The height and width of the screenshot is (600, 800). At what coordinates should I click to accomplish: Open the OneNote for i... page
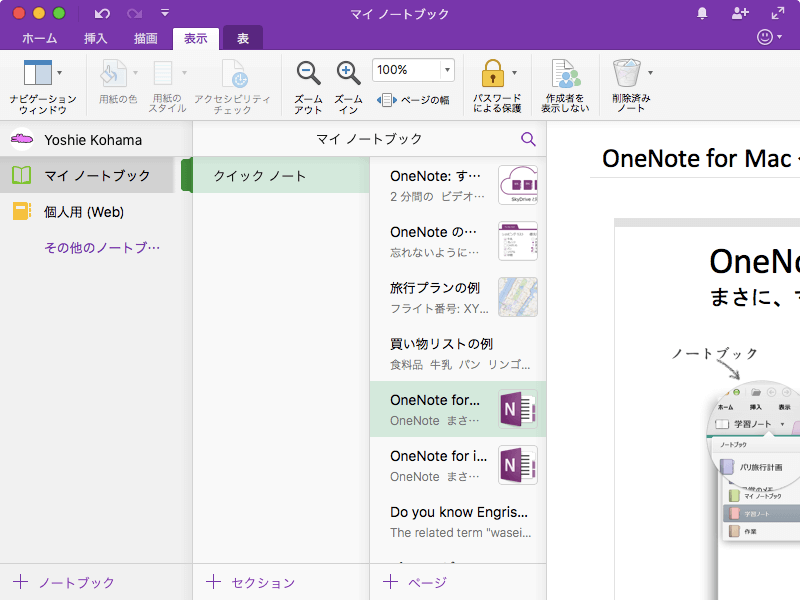pyautogui.click(x=458, y=465)
